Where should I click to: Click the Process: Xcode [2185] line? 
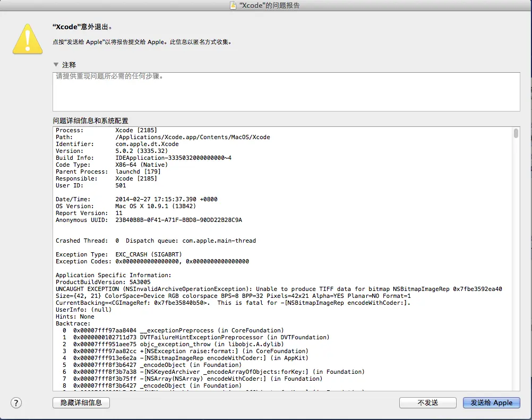(x=106, y=130)
